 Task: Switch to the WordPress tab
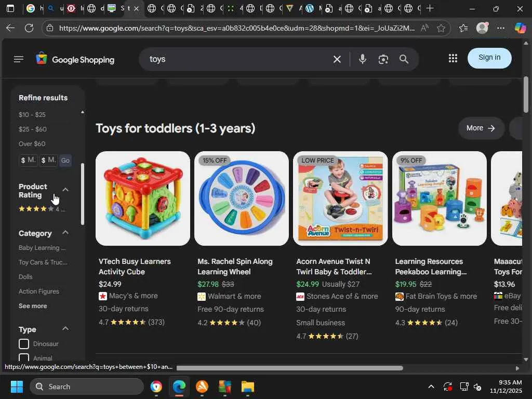click(313, 8)
